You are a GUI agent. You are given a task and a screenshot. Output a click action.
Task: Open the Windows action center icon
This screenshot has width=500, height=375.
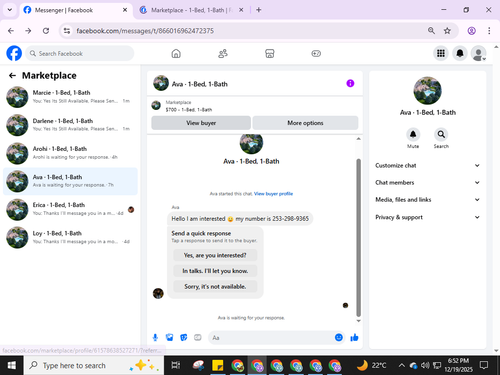(x=484, y=366)
